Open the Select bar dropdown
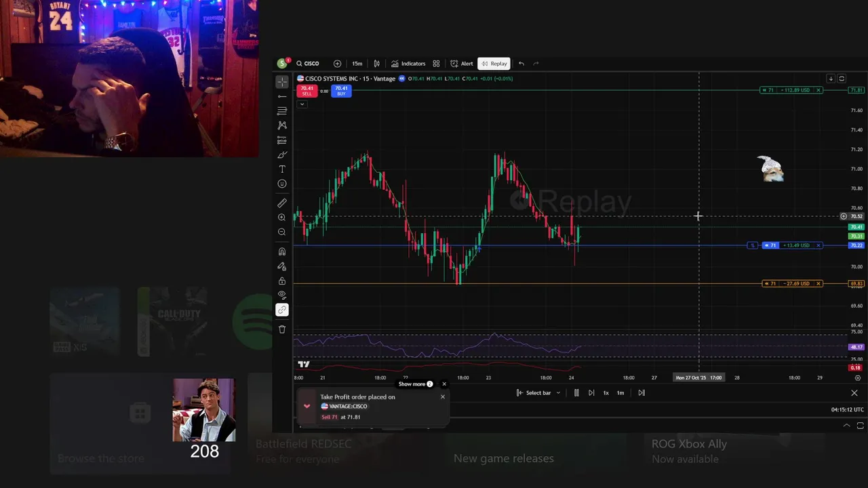This screenshot has width=868, height=488. click(538, 393)
